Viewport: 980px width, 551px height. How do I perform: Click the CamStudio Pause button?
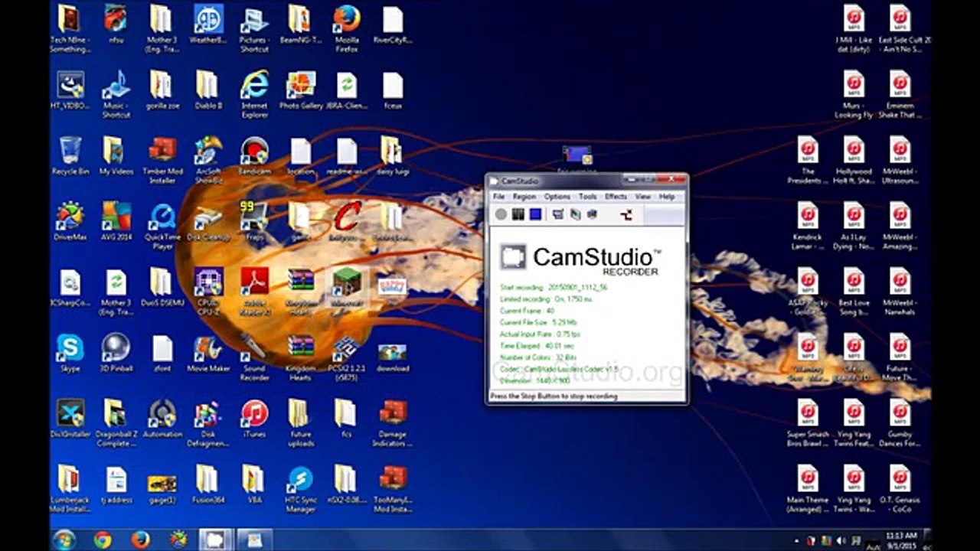point(518,215)
